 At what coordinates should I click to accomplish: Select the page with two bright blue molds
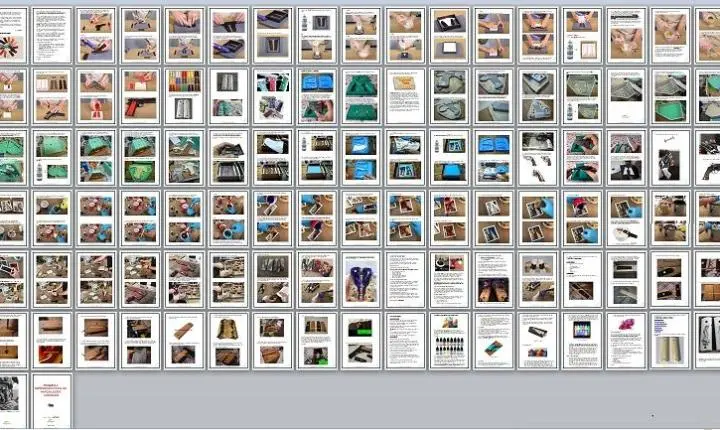[x=492, y=157]
